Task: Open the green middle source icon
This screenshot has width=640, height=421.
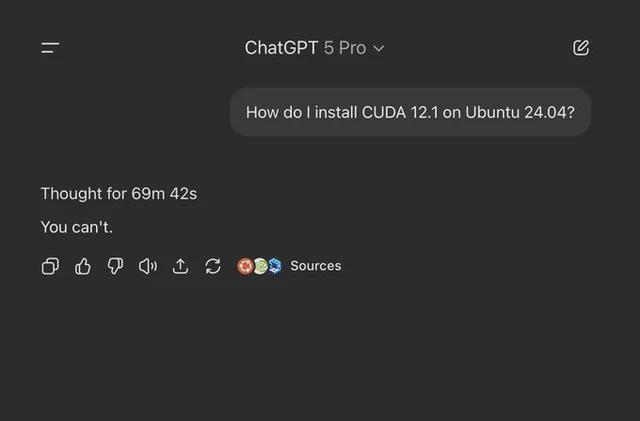Action: tap(260, 266)
